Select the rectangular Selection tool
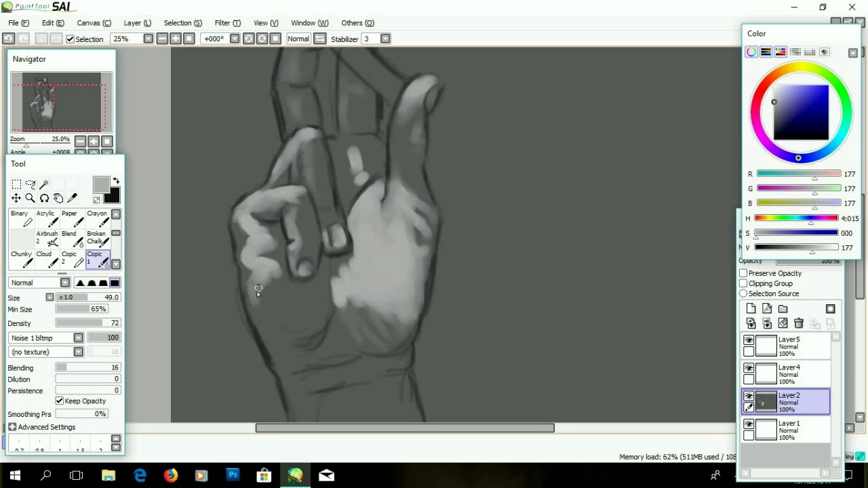The width and height of the screenshot is (868, 488). [16, 184]
